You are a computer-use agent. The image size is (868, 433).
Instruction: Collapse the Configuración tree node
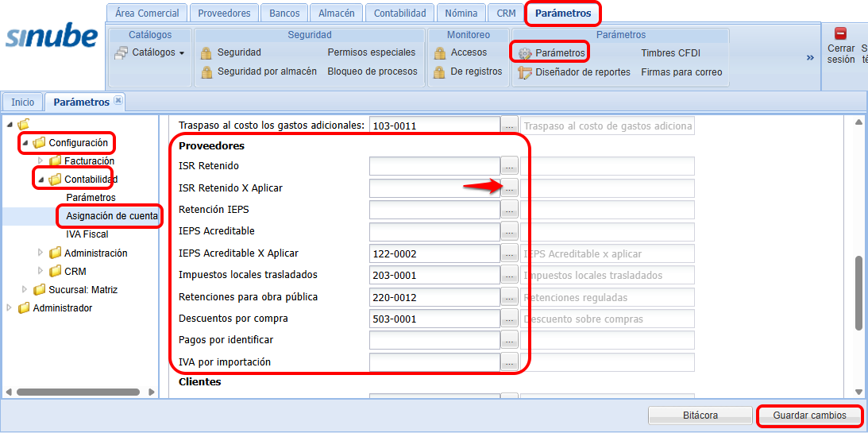25,143
